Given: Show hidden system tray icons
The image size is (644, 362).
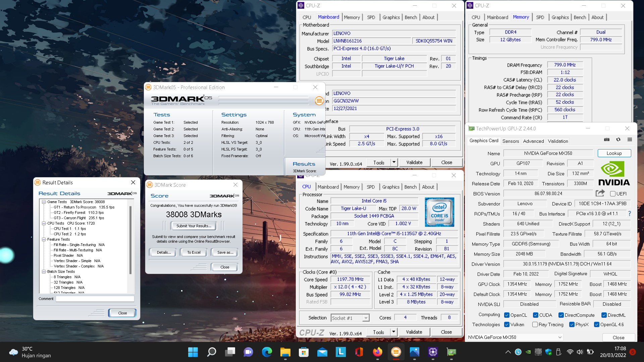Looking at the screenshot, I should pyautogui.click(x=508, y=352).
